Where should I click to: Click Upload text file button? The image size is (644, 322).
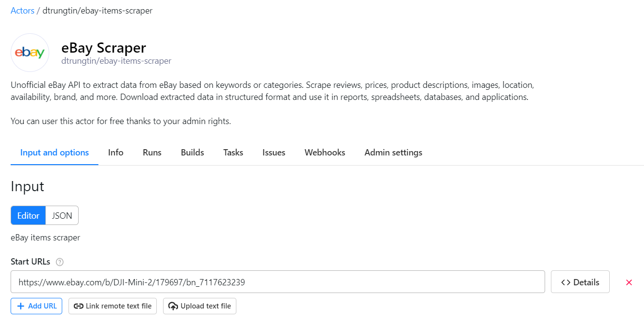[x=200, y=306]
